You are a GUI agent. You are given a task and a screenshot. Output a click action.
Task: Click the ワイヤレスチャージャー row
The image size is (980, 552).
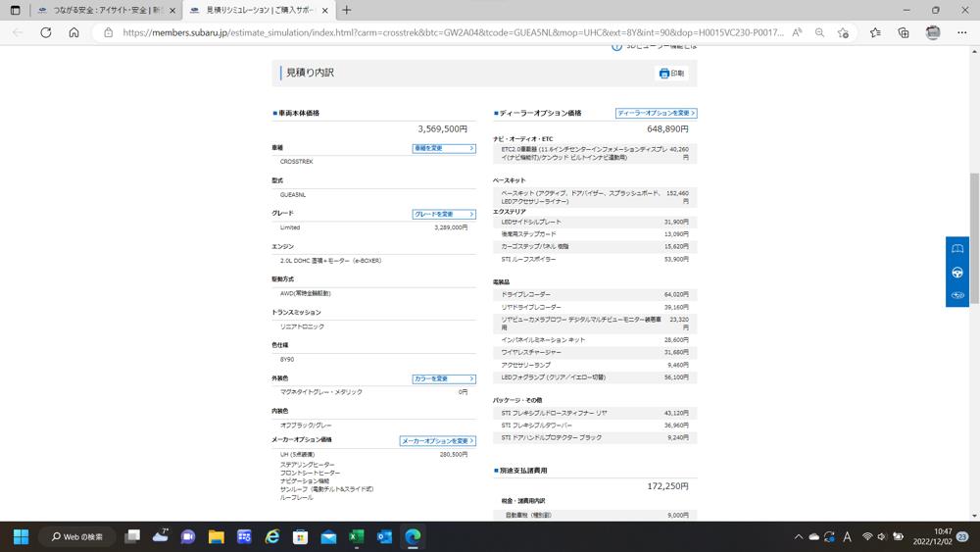click(x=595, y=352)
